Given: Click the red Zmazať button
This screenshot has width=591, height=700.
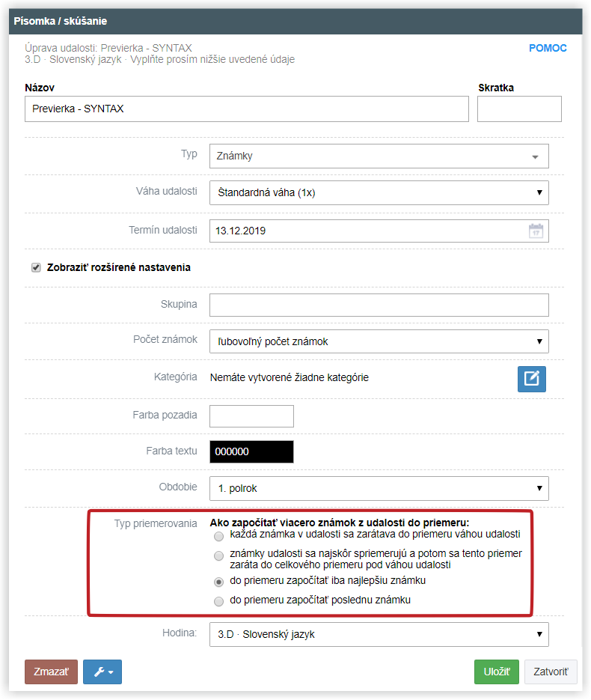Looking at the screenshot, I should point(52,672).
